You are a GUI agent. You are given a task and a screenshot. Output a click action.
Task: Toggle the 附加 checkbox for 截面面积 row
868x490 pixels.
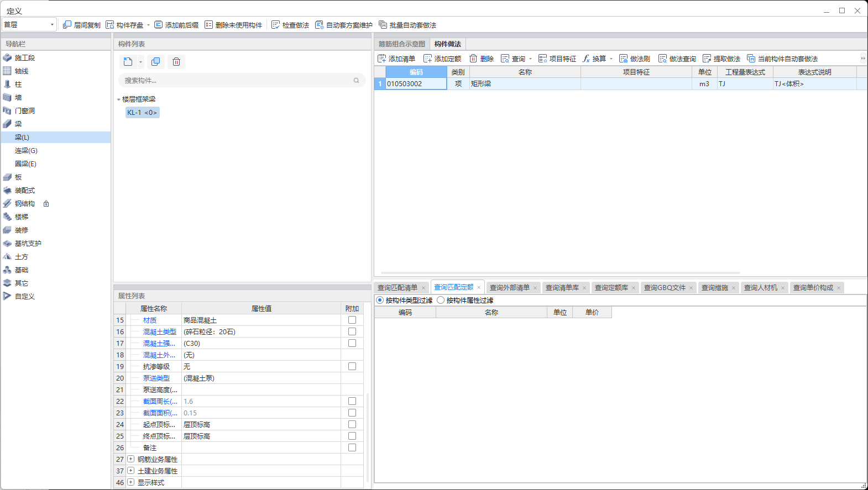point(352,413)
